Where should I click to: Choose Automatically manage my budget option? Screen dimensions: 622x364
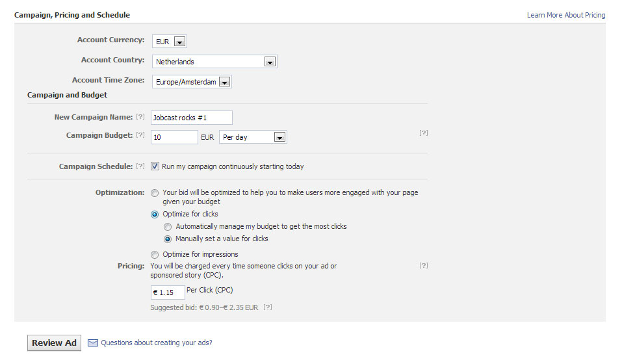click(x=168, y=227)
